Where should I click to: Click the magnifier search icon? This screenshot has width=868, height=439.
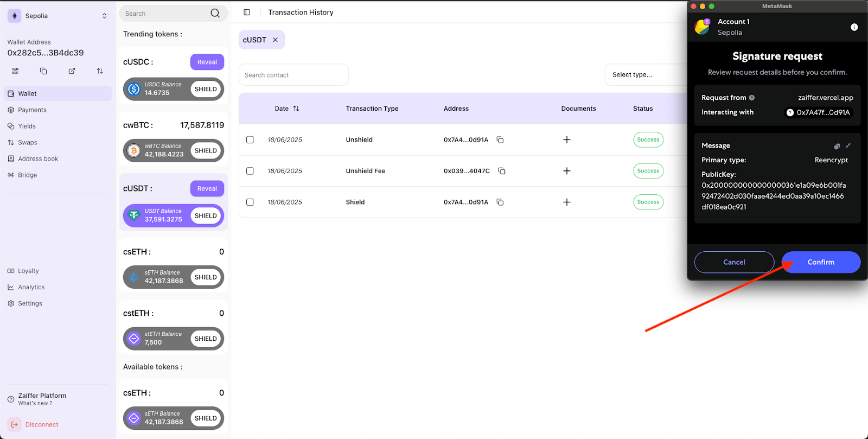(215, 14)
